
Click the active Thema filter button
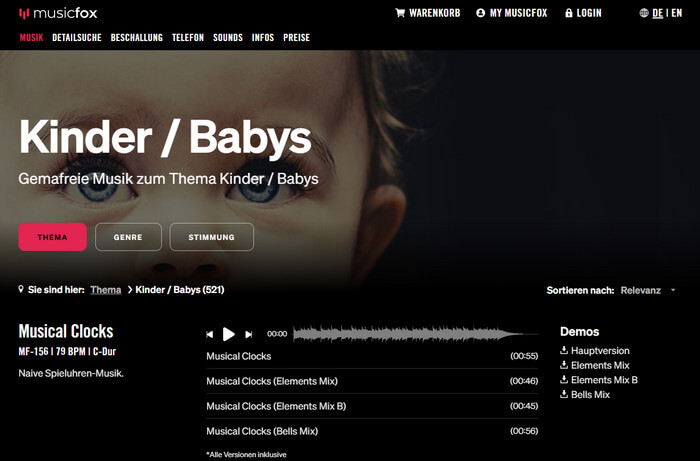[x=53, y=237]
